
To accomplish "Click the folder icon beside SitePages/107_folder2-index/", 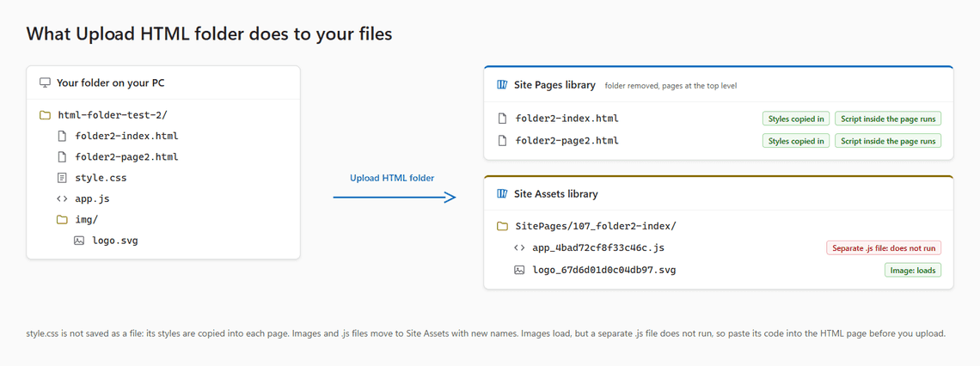I will (x=502, y=226).
